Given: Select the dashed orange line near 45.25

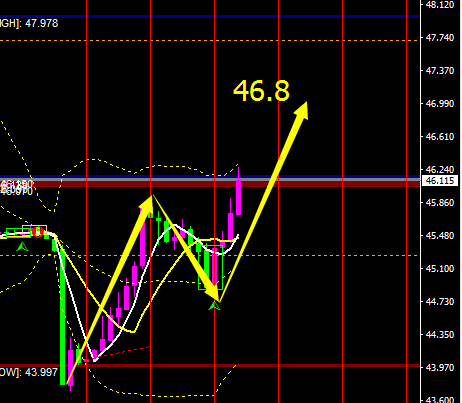Looking at the screenshot, I should coord(210,256).
